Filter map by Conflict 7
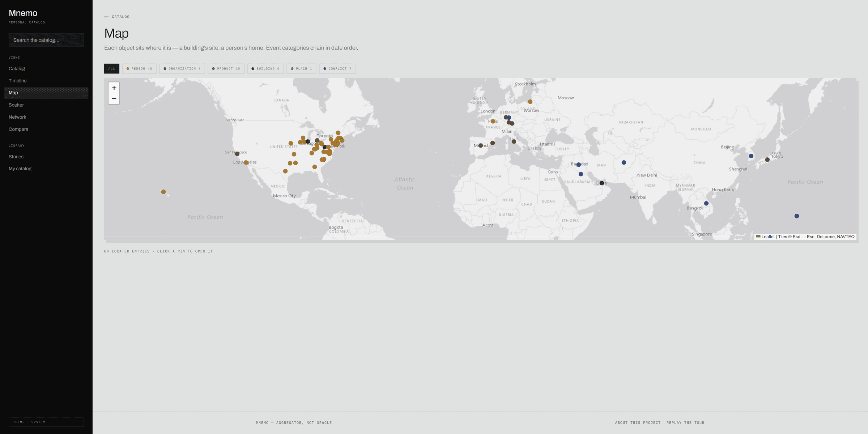 tap(337, 69)
